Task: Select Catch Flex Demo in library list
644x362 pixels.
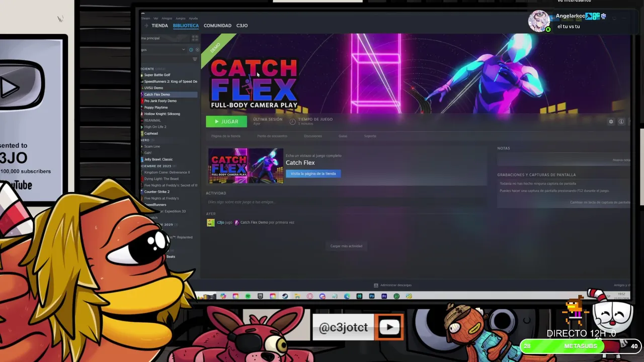Action: (x=170, y=95)
